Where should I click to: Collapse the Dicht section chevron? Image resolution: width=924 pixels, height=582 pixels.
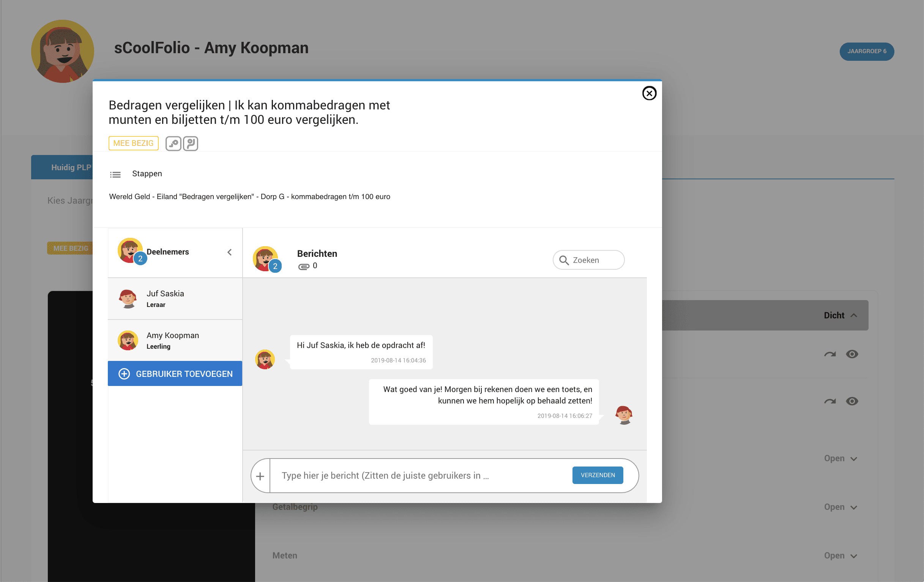(x=854, y=316)
